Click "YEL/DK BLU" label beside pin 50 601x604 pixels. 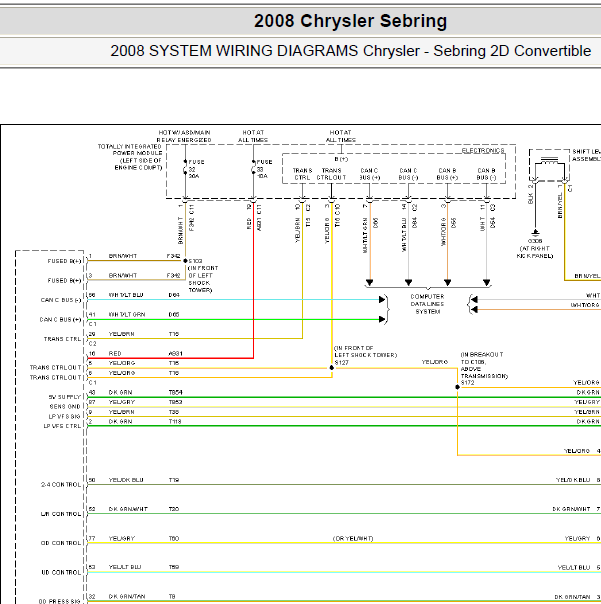[126, 480]
